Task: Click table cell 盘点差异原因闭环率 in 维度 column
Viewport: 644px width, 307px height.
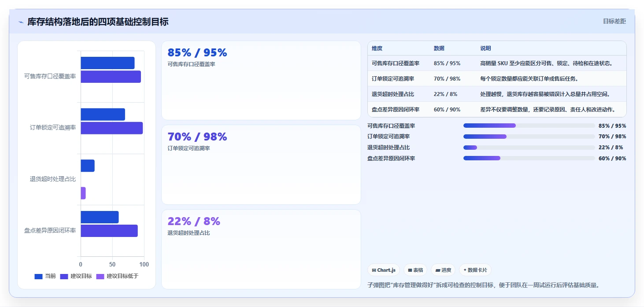Action: (x=396, y=110)
